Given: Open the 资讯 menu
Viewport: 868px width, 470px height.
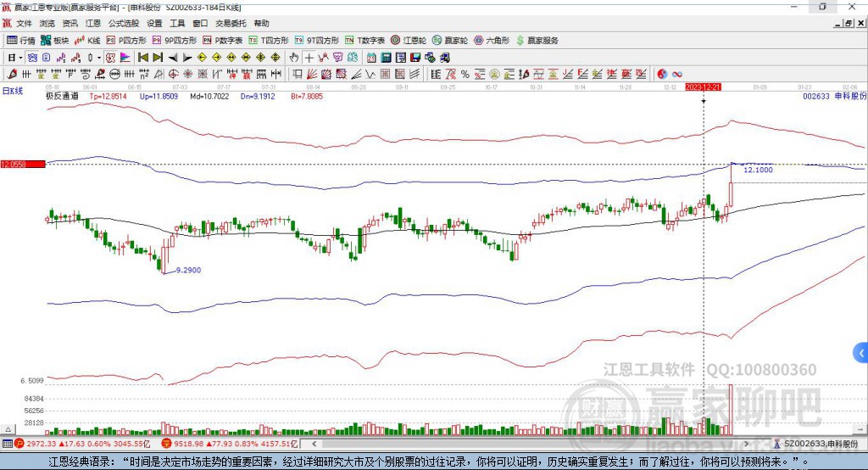Looking at the screenshot, I should (70, 23).
